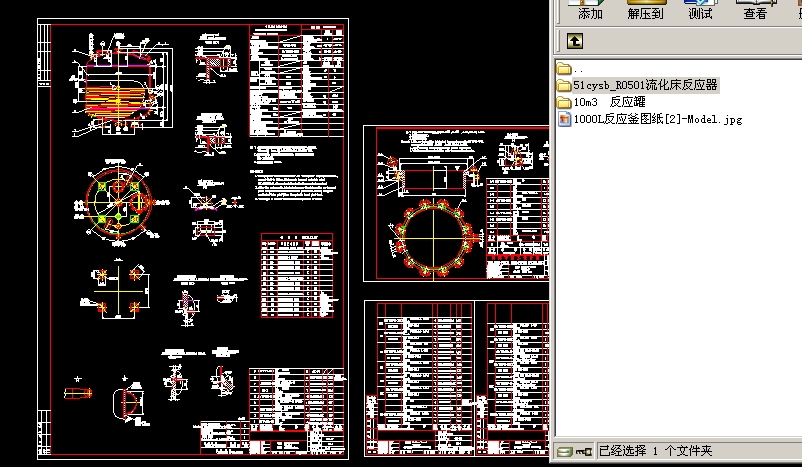Click the ring flange plan view drawing

tap(434, 238)
